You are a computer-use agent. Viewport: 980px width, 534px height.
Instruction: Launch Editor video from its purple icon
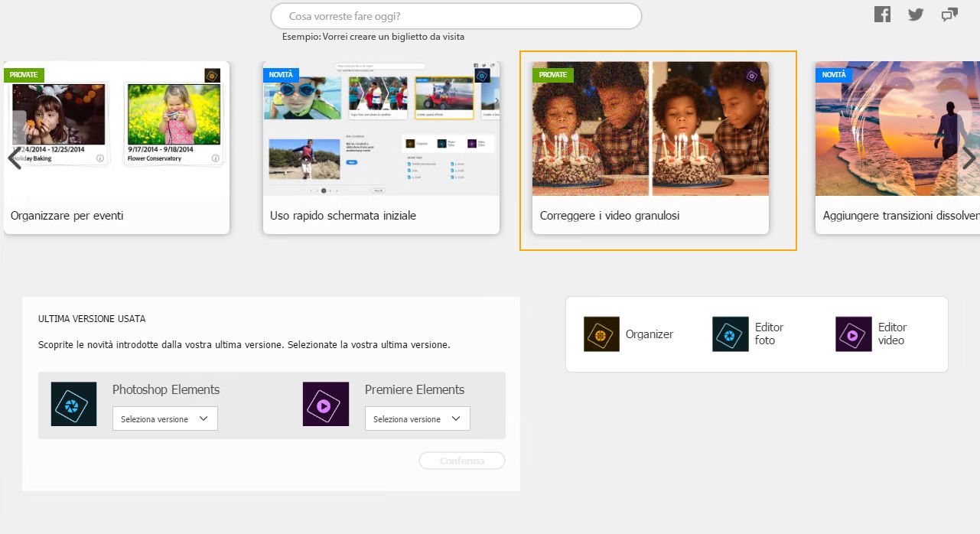tap(854, 334)
